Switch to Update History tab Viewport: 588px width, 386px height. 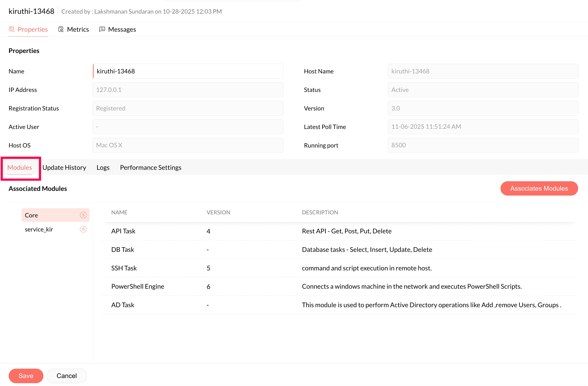click(x=64, y=167)
